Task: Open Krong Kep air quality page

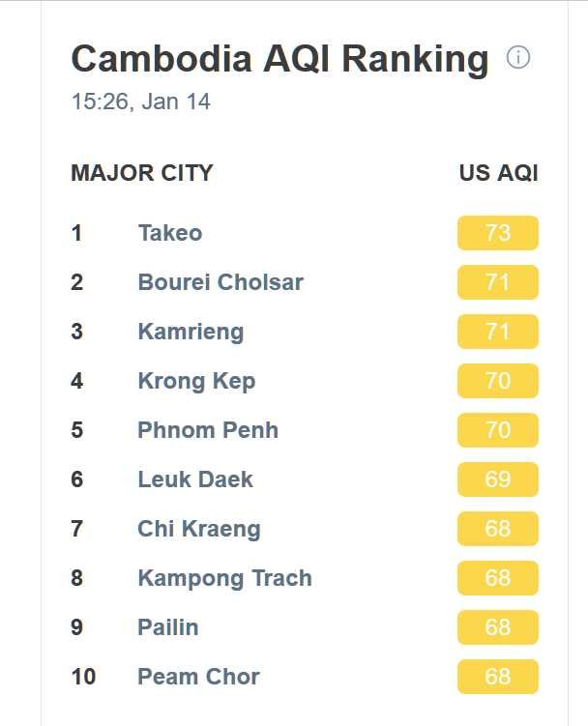Action: tap(196, 382)
